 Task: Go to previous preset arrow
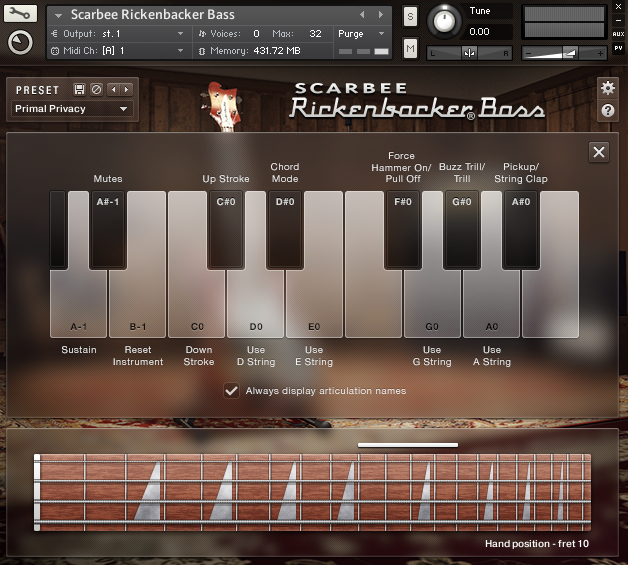(x=114, y=89)
